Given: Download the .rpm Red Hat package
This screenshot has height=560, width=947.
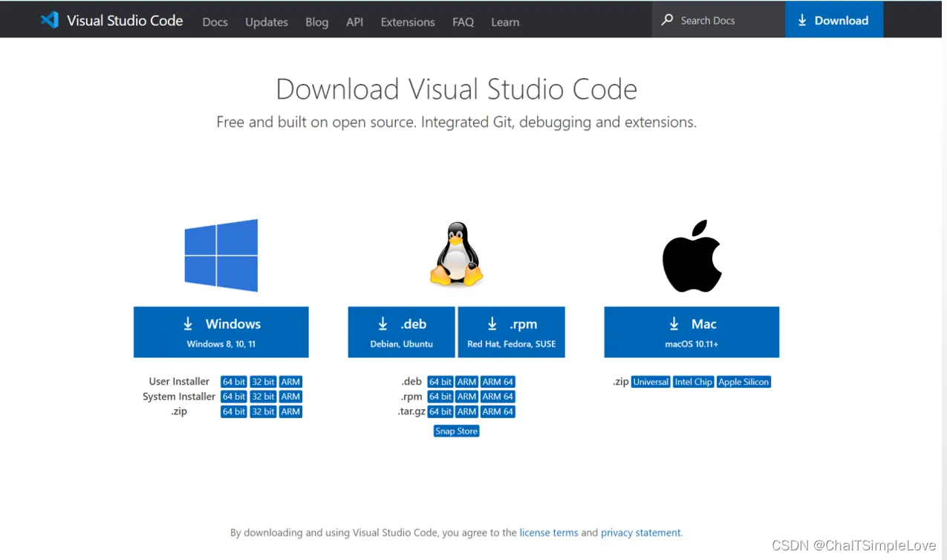Looking at the screenshot, I should pyautogui.click(x=511, y=332).
